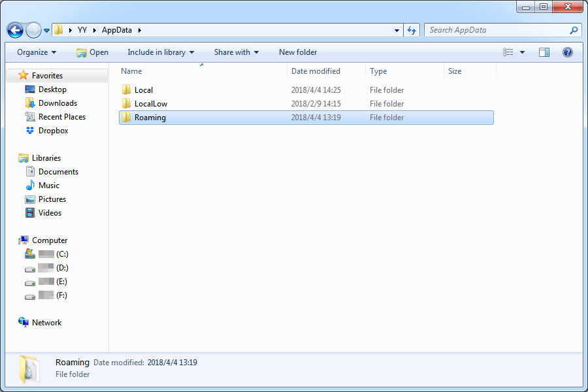
Task: Expand the arrow after AppData breadcrumb
Action: (x=140, y=31)
